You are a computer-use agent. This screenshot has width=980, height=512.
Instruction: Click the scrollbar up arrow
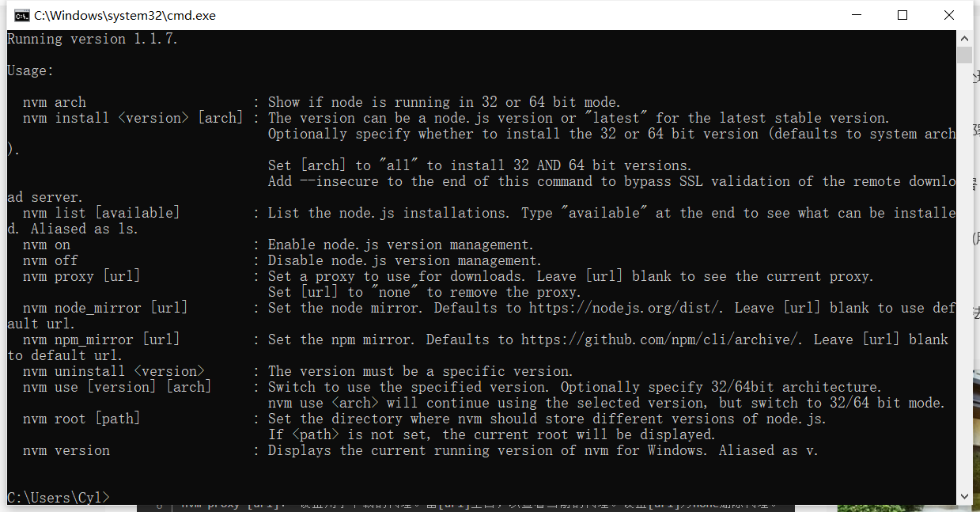coord(964,38)
